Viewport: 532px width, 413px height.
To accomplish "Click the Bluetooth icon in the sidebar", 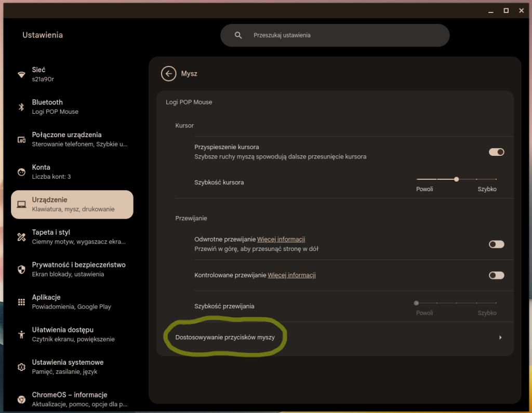I will click(x=21, y=107).
